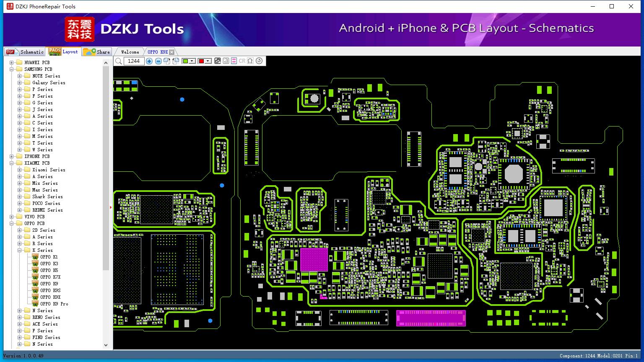Open the Share tab
644x362 pixels.
tap(97, 52)
